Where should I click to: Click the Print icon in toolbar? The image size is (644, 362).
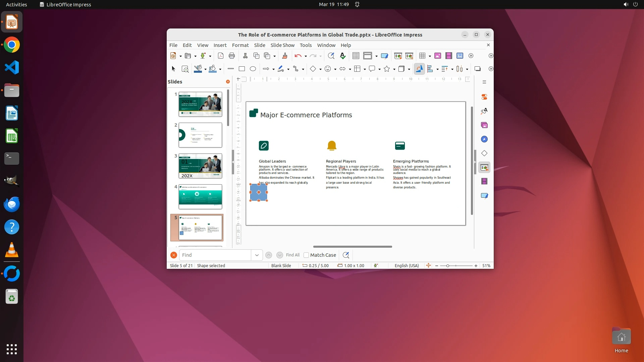(x=232, y=56)
